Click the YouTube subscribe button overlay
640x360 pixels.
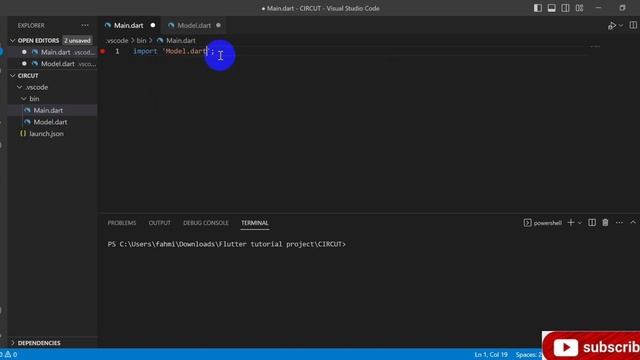pos(591,347)
